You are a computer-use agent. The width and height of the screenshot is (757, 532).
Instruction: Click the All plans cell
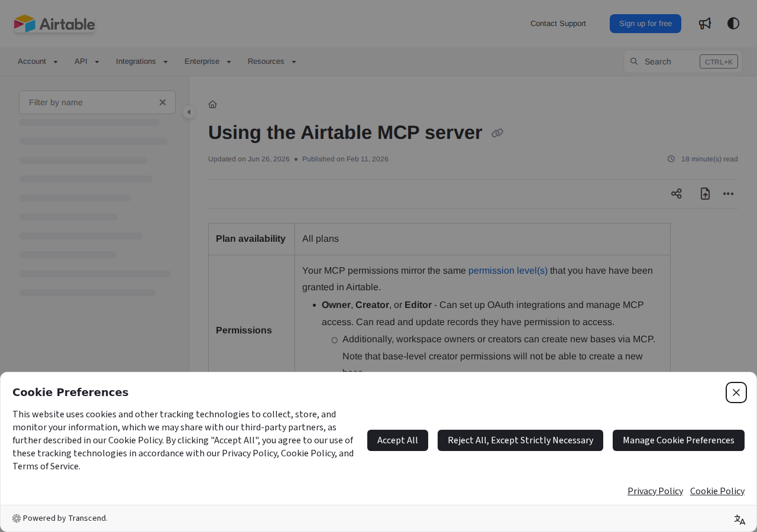(x=483, y=239)
